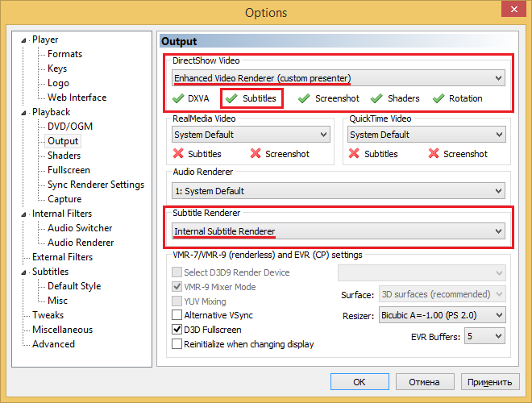
Task: Click red X beside QuickTime Subtitles
Action: point(354,154)
